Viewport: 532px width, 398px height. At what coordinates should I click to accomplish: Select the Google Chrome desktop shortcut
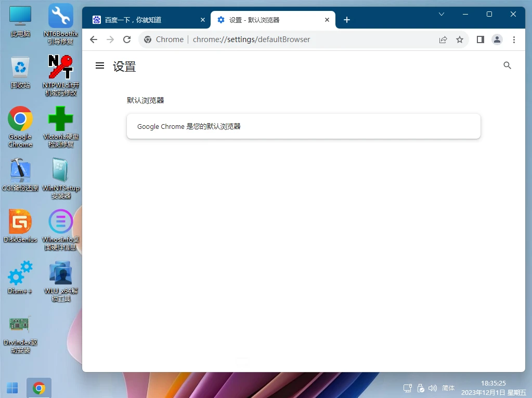pos(20,127)
